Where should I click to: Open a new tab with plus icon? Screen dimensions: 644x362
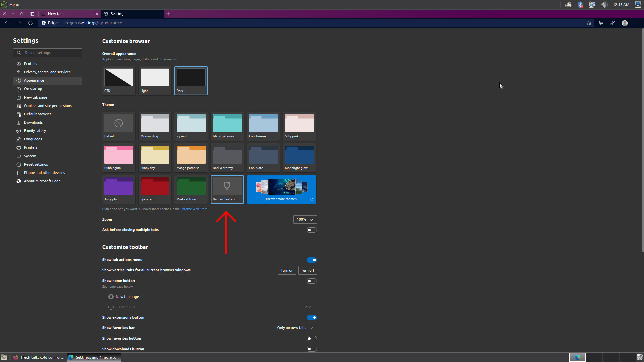click(x=168, y=14)
